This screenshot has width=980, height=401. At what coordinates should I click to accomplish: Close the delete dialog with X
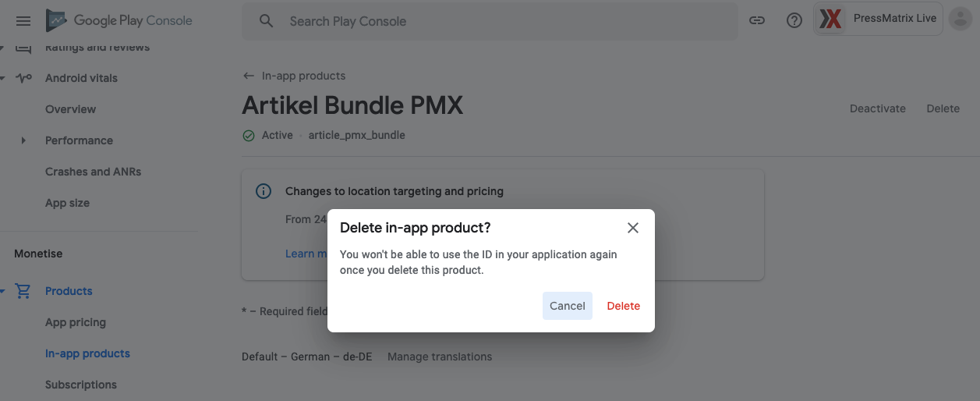click(633, 228)
